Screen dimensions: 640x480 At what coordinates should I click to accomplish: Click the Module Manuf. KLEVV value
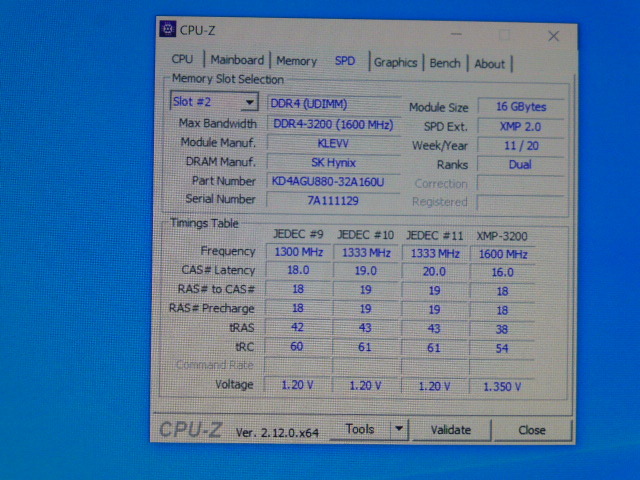click(x=334, y=143)
